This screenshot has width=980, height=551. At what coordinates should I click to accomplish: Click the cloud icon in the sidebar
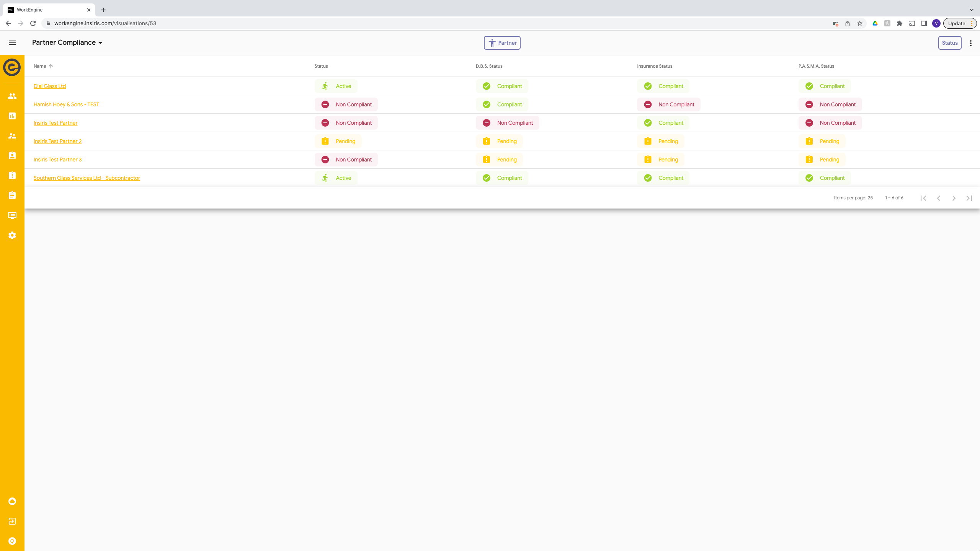pos(12,501)
